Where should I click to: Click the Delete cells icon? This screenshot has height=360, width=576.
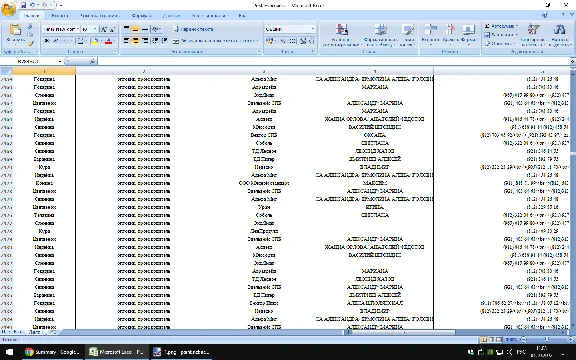tap(450, 34)
